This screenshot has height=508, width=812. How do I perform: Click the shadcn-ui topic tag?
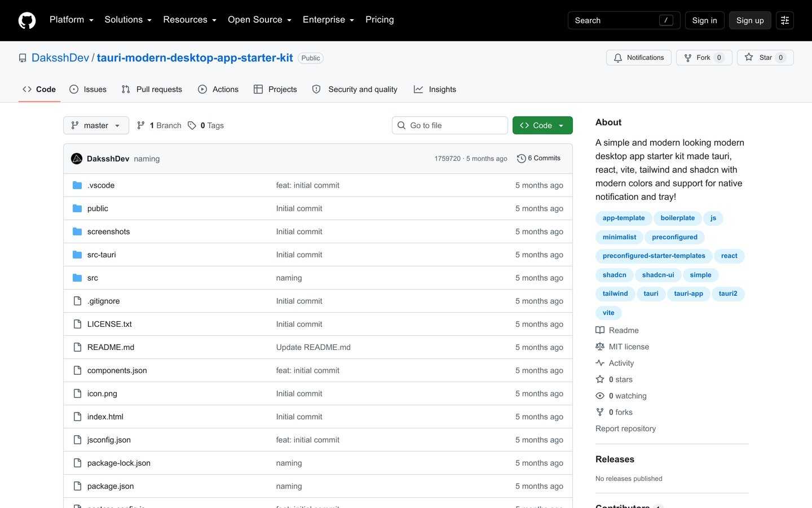658,275
